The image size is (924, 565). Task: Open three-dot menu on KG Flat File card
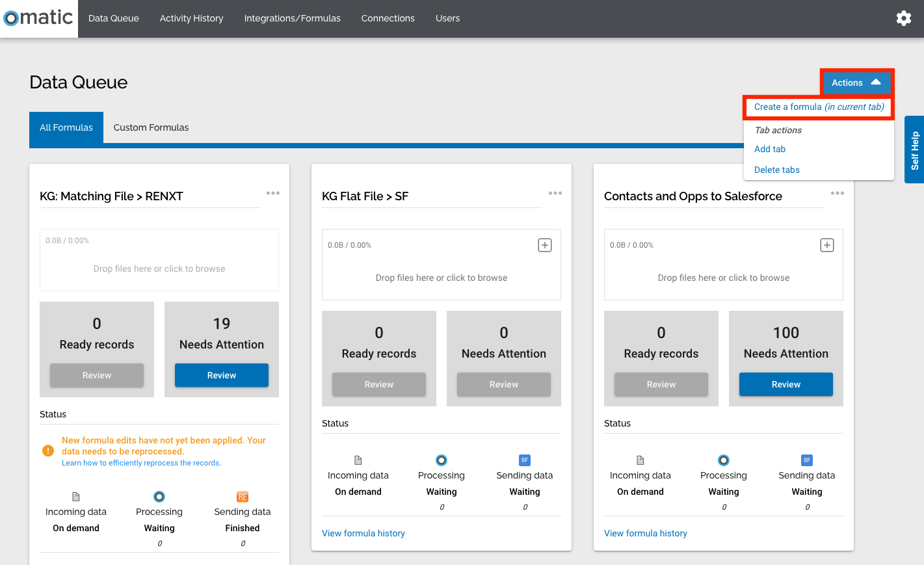(x=555, y=193)
